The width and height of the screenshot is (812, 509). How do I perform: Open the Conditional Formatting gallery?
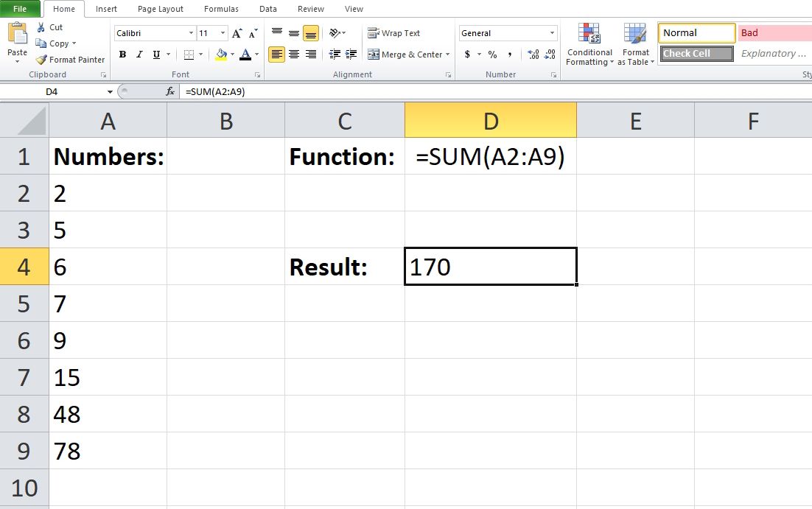tap(589, 44)
